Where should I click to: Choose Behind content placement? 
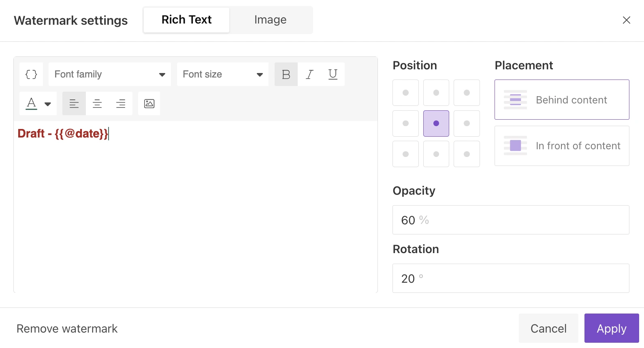[562, 100]
